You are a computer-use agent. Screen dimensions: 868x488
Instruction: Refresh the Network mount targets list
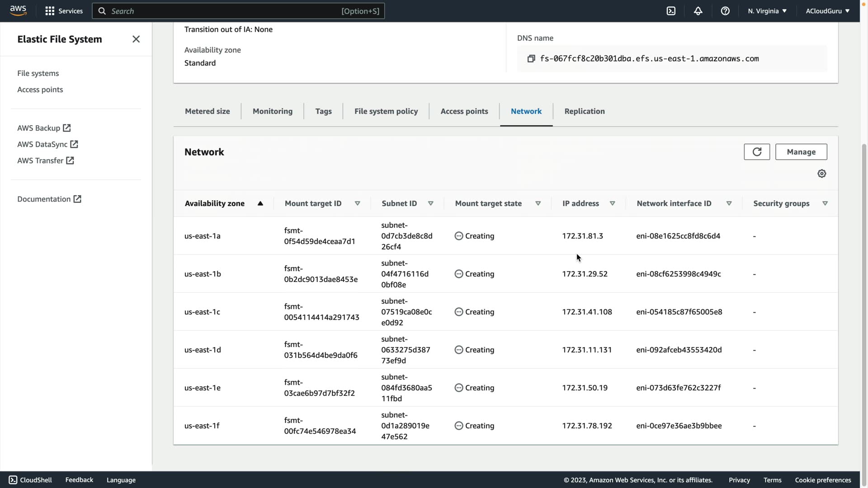tap(757, 152)
